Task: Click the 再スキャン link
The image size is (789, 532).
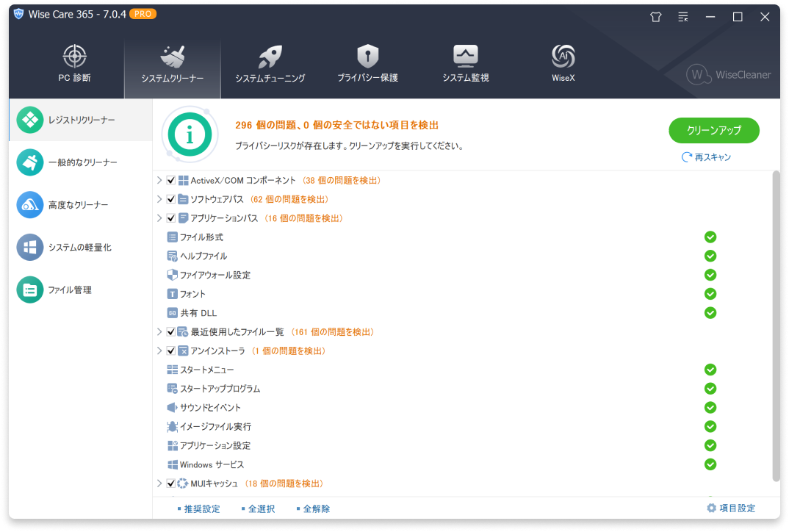Action: [x=707, y=157]
